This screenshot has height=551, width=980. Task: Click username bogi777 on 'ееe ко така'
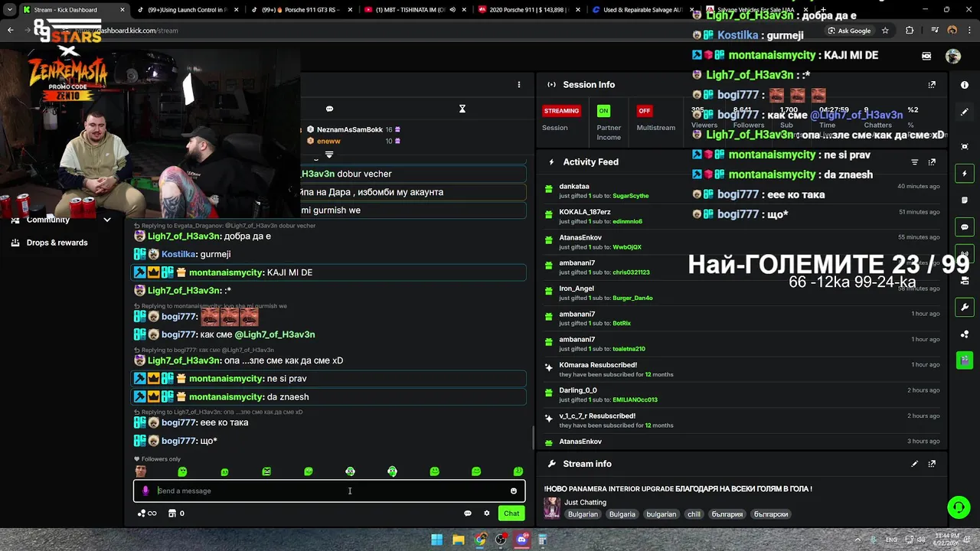coord(178,422)
